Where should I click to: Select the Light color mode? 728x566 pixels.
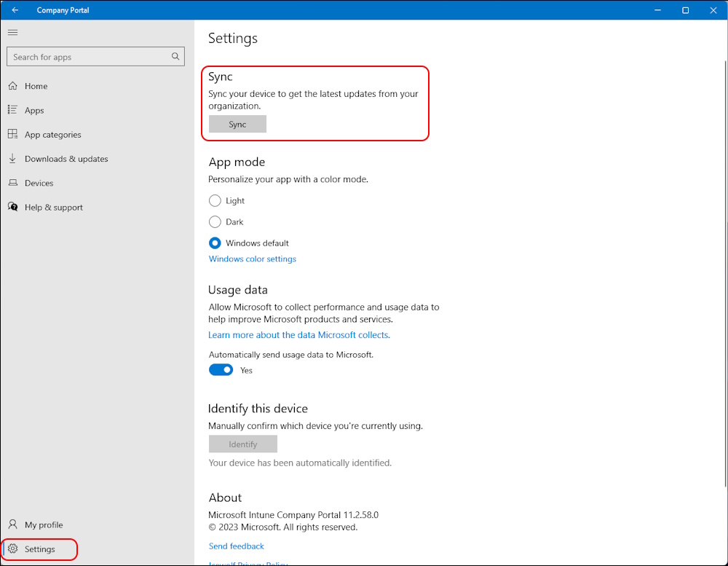[215, 200]
